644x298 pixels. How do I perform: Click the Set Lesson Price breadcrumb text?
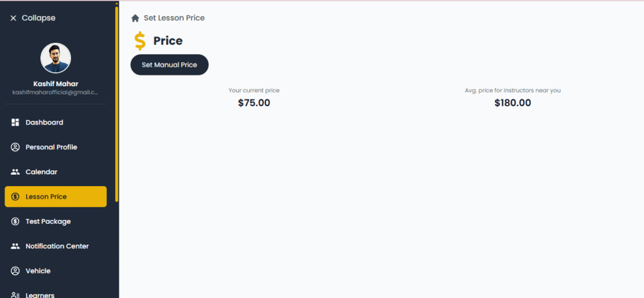(x=174, y=18)
